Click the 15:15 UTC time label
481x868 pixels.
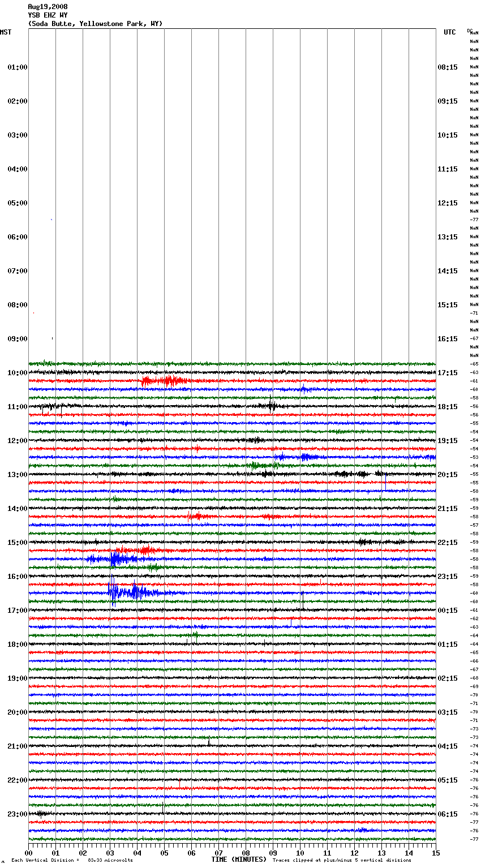pos(448,305)
